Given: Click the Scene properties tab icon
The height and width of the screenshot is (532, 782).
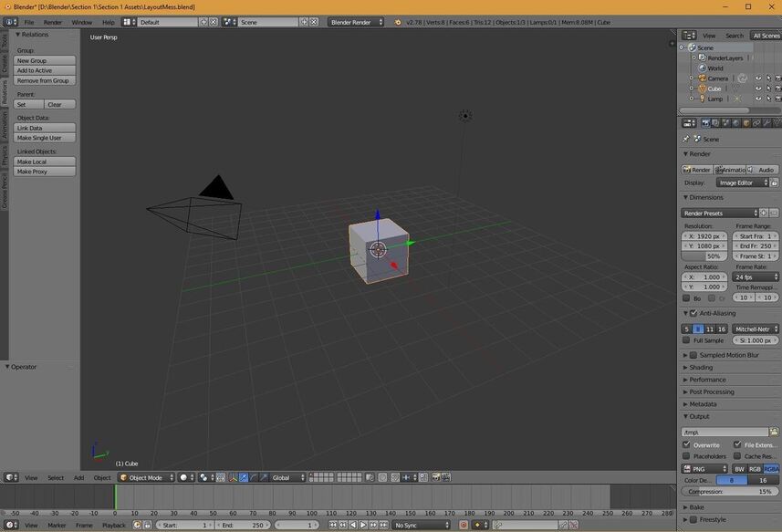Looking at the screenshot, I should pos(725,123).
